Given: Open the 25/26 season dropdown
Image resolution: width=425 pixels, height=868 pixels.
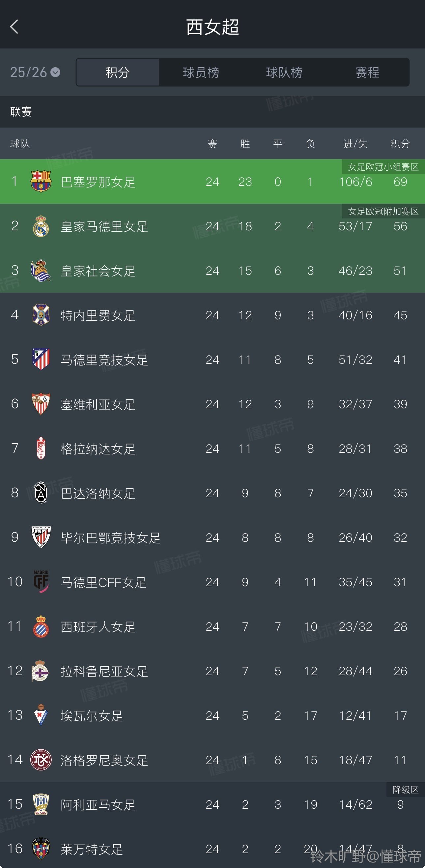Looking at the screenshot, I should 35,72.
